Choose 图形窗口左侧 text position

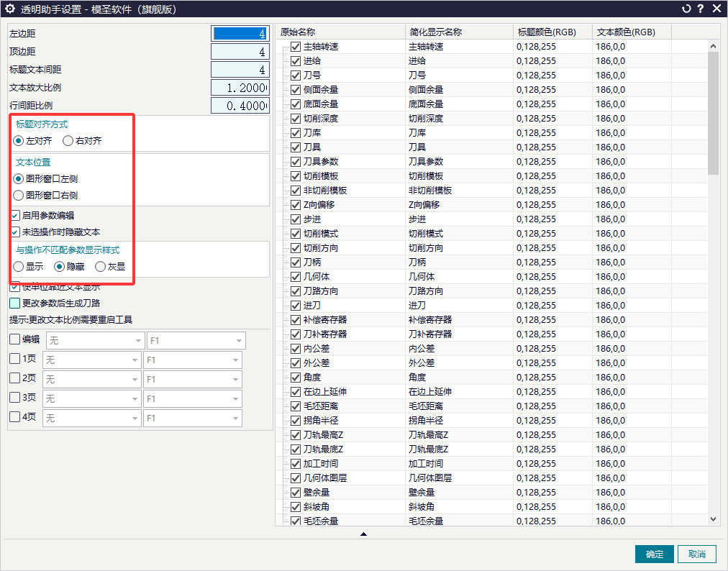click(19, 179)
